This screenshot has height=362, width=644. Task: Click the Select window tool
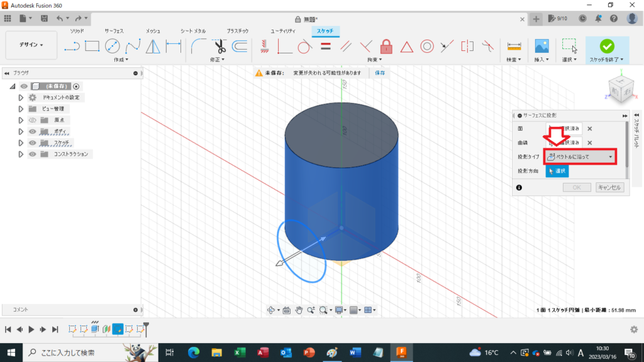pyautogui.click(x=569, y=46)
